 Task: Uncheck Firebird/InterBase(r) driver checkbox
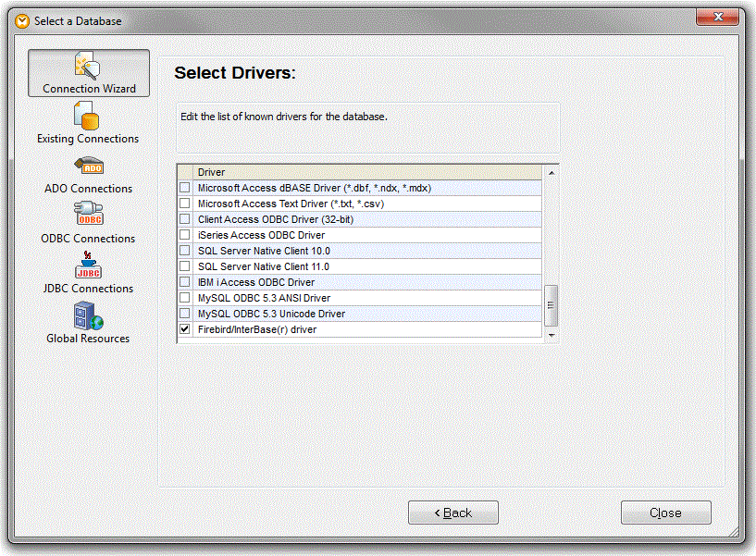(185, 328)
